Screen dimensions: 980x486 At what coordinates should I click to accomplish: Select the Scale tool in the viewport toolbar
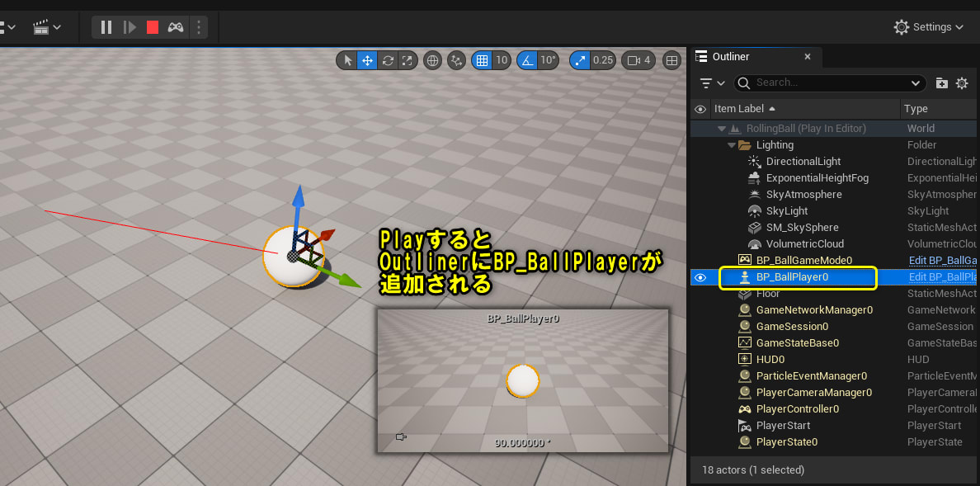406,59
